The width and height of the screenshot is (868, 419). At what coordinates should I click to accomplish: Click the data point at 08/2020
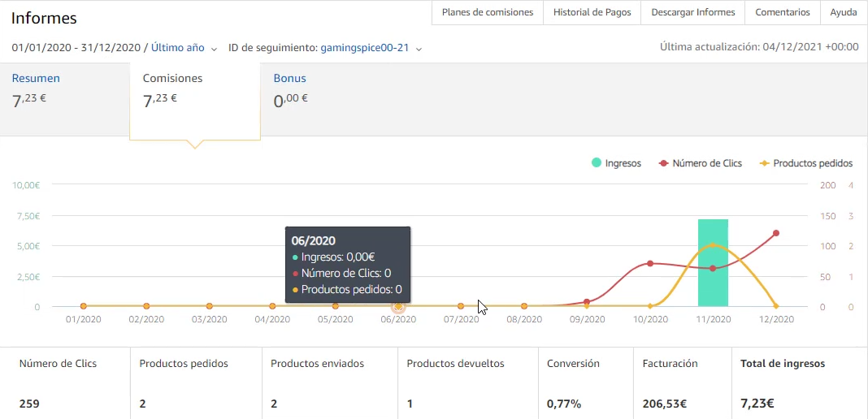[x=524, y=306]
